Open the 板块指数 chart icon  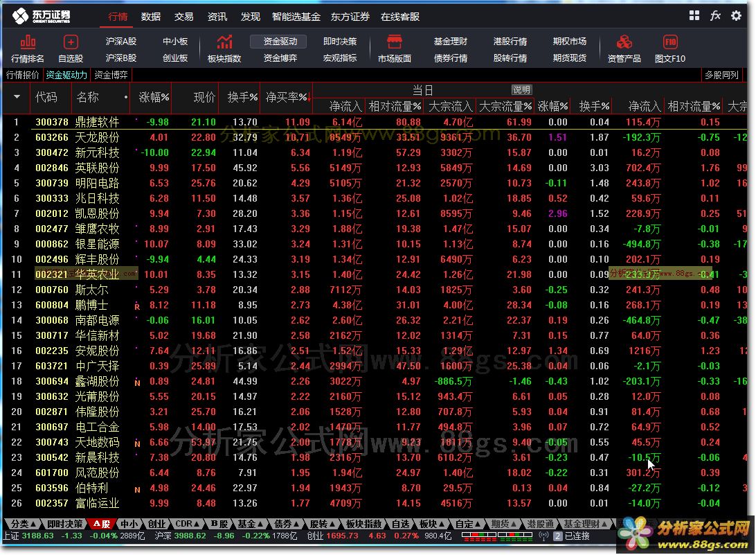[224, 42]
